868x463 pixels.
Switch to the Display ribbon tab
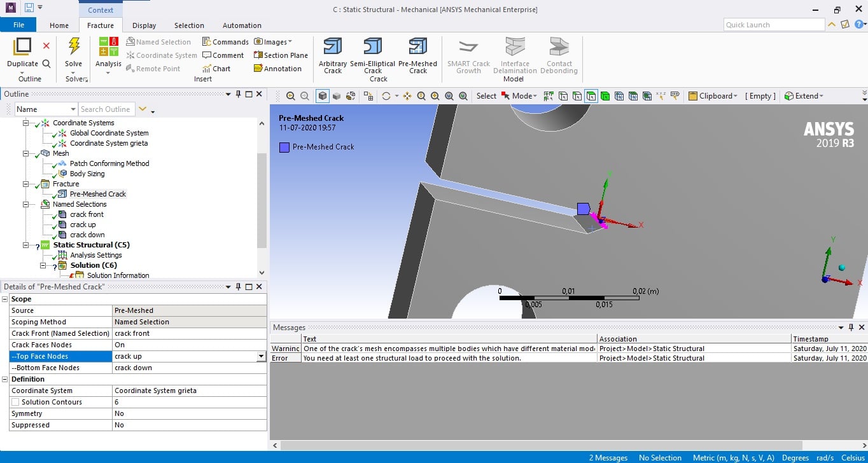(x=144, y=25)
